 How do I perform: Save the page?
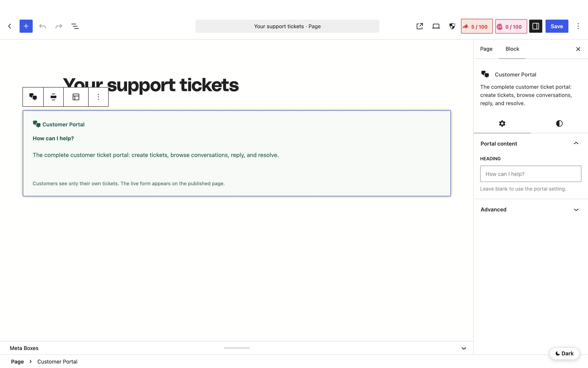pyautogui.click(x=557, y=26)
